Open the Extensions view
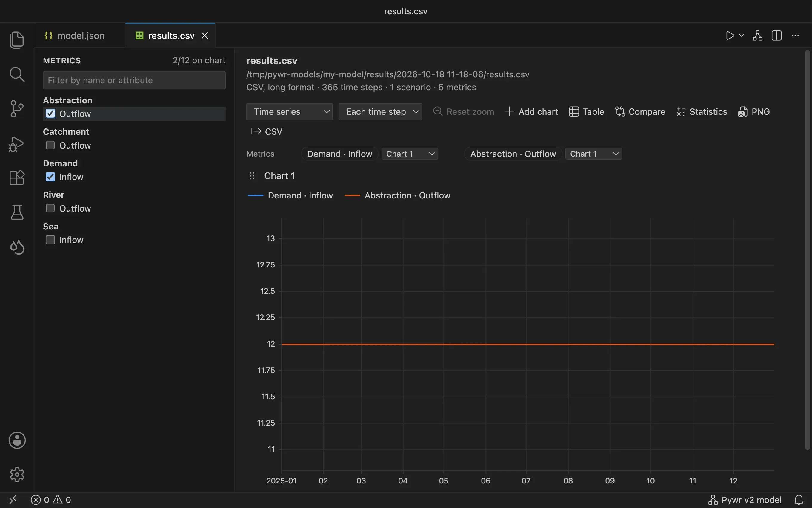 17,178
